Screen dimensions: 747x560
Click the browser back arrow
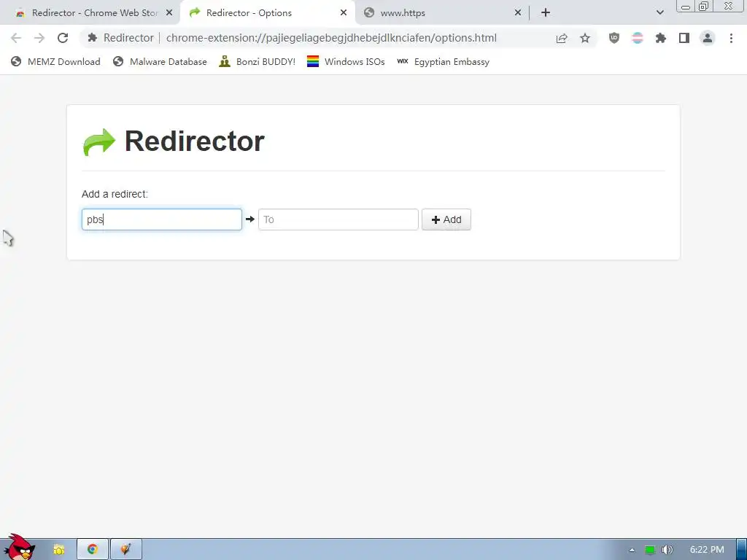tap(16, 38)
